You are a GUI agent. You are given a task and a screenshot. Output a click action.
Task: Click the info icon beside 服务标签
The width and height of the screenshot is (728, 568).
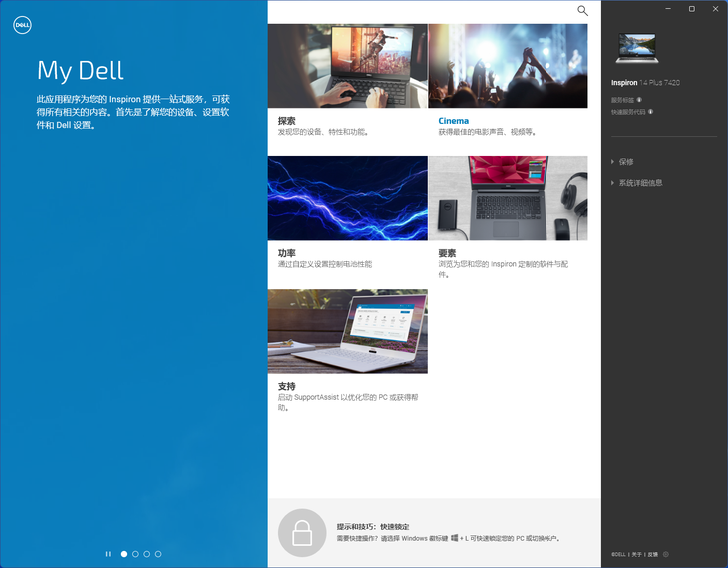639,100
